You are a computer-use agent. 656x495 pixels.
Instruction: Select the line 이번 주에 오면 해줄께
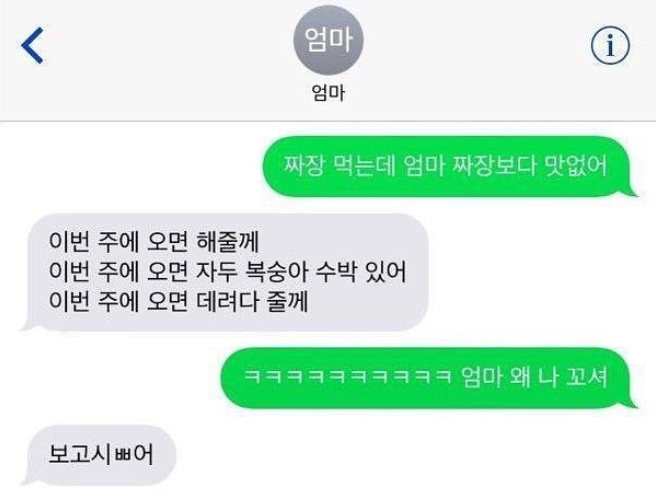click(154, 241)
